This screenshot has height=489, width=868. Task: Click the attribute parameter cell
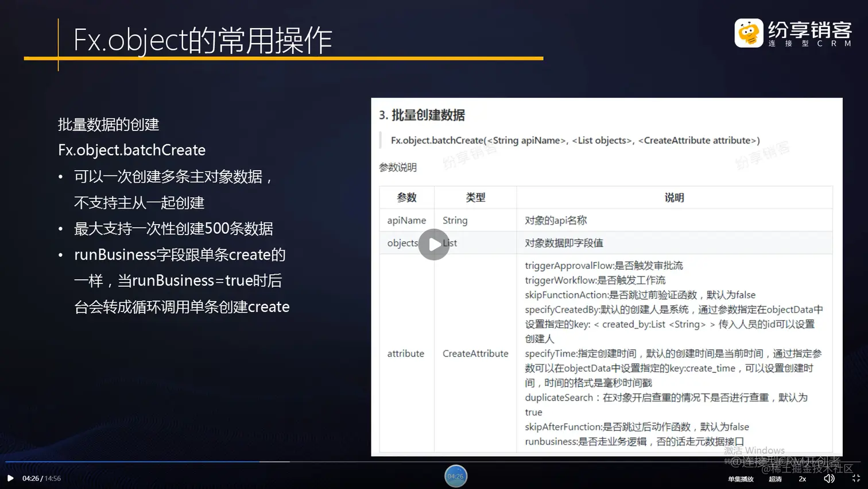tap(406, 353)
